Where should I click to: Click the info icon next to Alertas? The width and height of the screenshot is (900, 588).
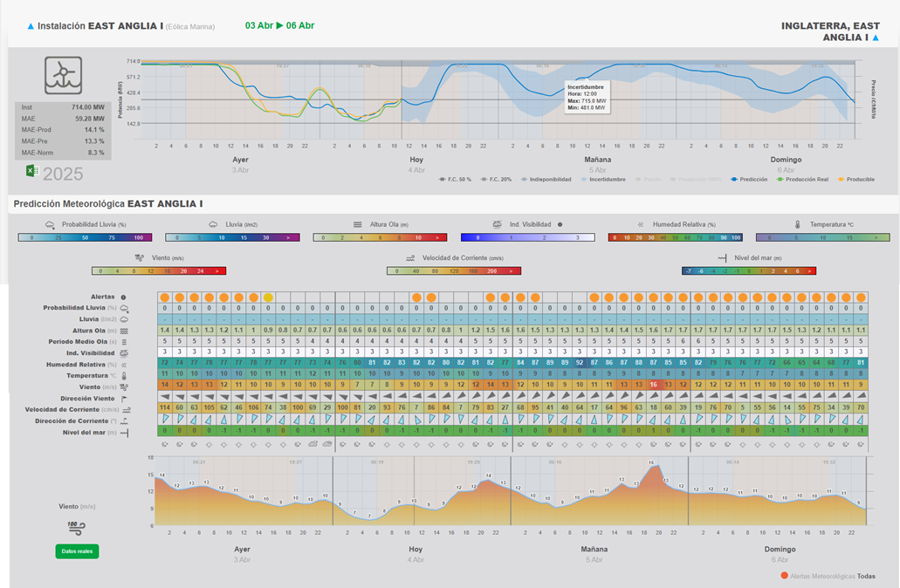pos(123,297)
